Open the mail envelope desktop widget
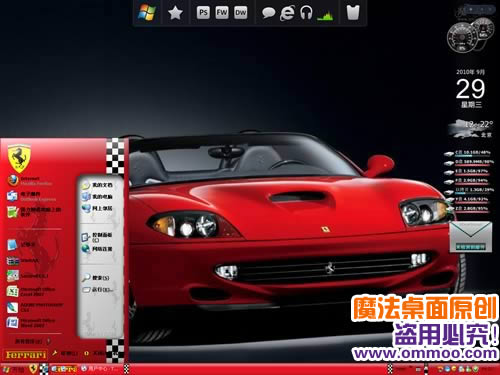Image resolution: width=500 pixels, height=375 pixels. 471,237
